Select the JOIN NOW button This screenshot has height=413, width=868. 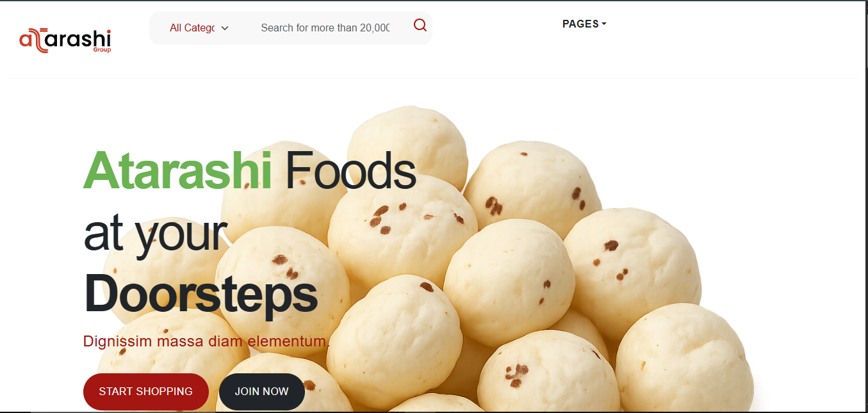pyautogui.click(x=262, y=391)
